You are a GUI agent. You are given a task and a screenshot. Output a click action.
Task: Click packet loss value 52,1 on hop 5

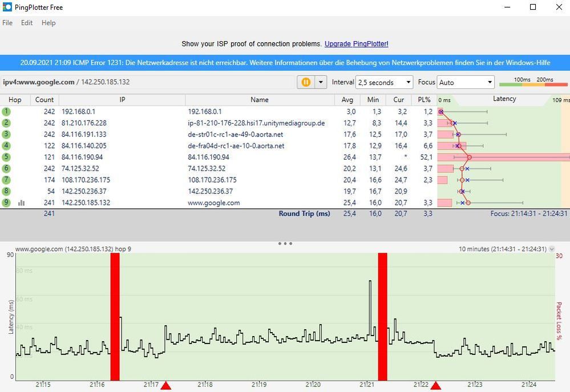tap(426, 157)
